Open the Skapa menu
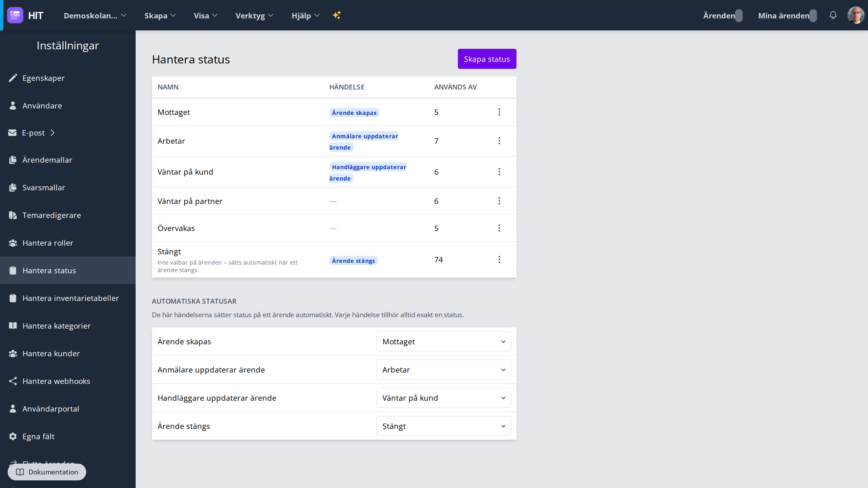This screenshot has height=488, width=868. pyautogui.click(x=160, y=15)
